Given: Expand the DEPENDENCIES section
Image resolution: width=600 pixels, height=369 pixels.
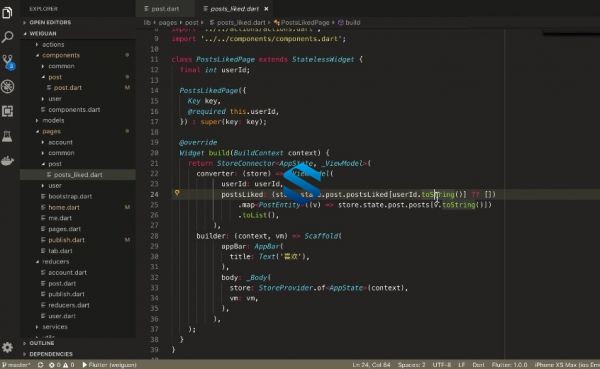Looking at the screenshot, I should coord(51,354).
